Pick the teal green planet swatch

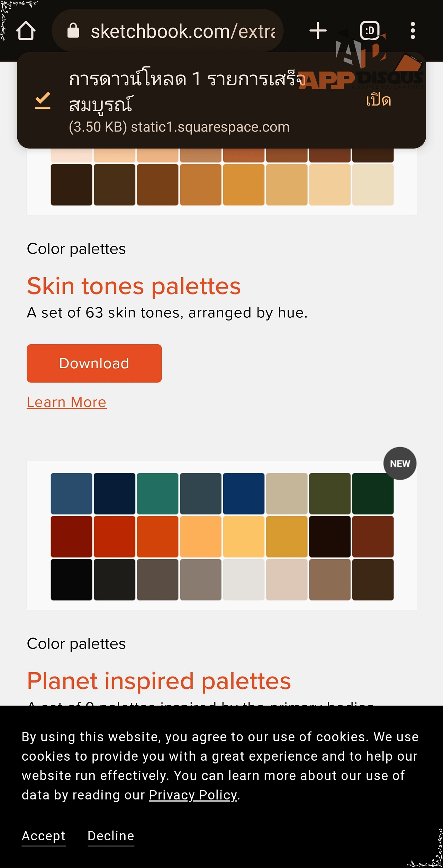tap(157, 494)
